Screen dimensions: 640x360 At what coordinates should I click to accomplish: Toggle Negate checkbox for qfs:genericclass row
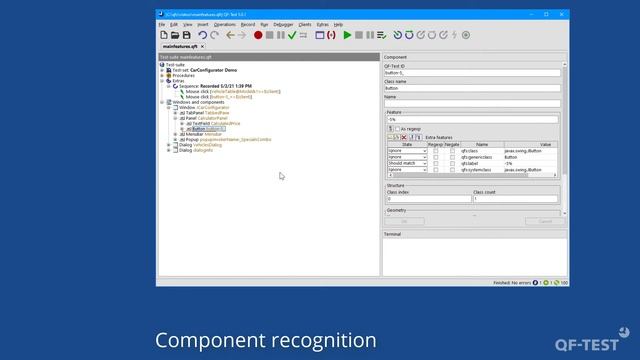click(452, 157)
